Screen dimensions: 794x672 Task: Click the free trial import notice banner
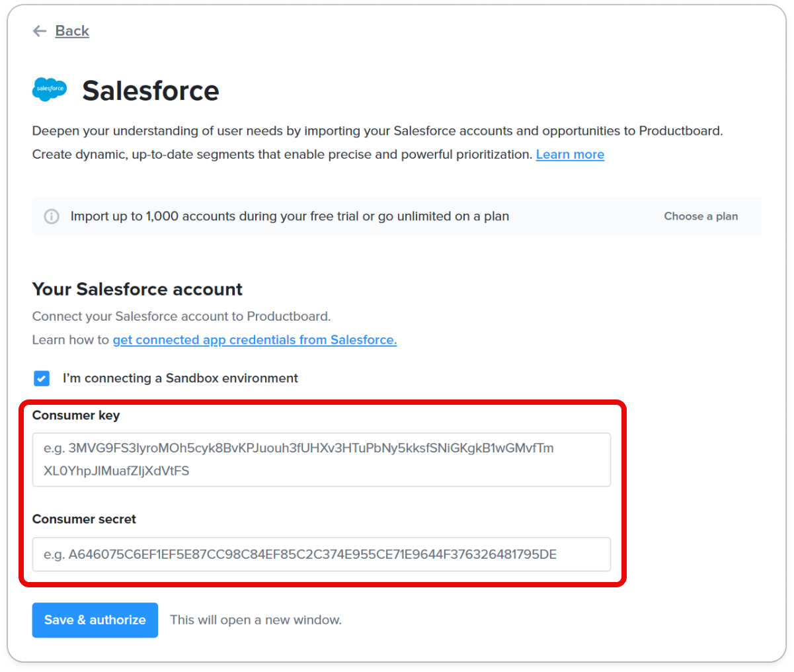(397, 216)
